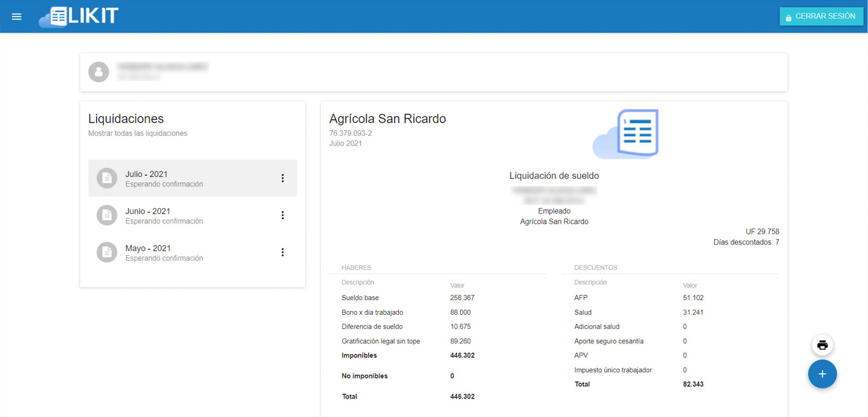This screenshot has height=417, width=868.
Task: Select the Junio - 2021 liquidación
Action: 193,215
